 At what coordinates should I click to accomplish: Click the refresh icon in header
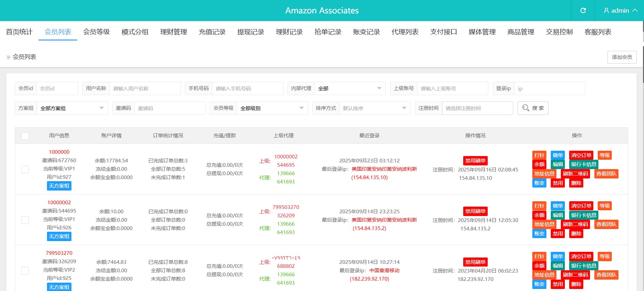point(583,10)
